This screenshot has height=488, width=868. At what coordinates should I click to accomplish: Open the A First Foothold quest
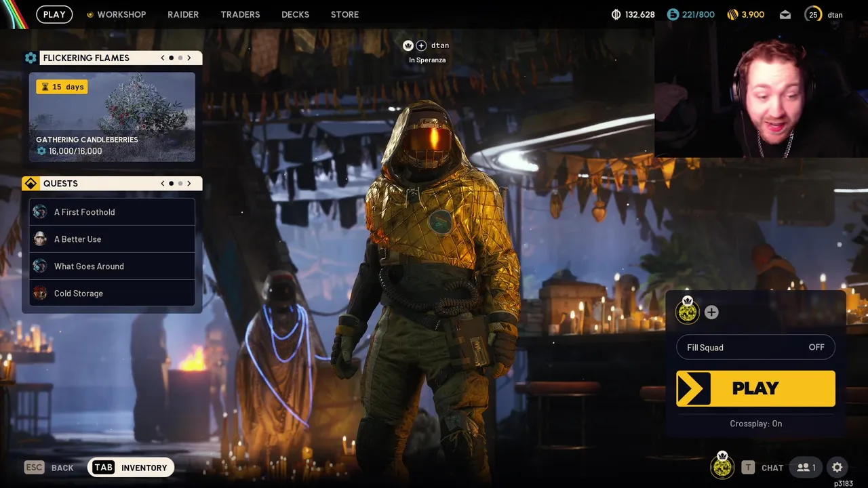point(112,212)
